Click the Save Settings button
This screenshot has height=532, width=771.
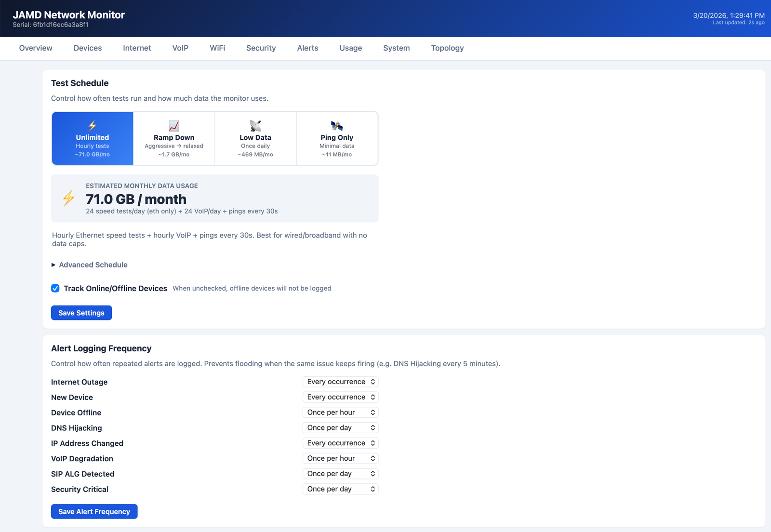(81, 312)
